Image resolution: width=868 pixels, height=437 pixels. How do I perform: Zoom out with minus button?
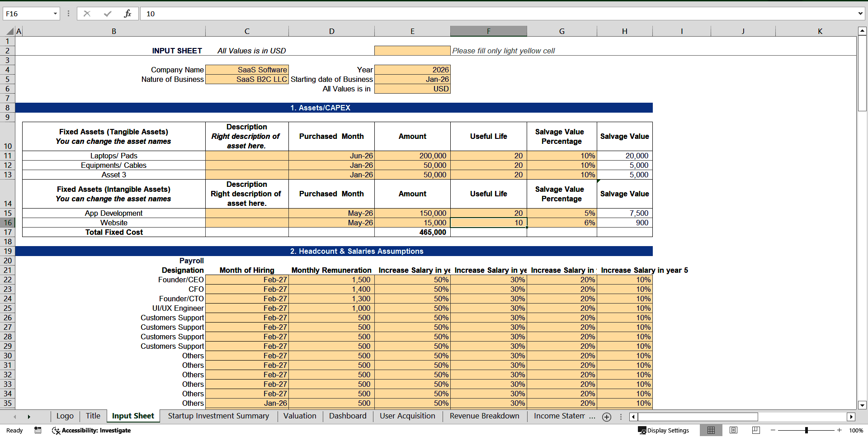tap(773, 430)
